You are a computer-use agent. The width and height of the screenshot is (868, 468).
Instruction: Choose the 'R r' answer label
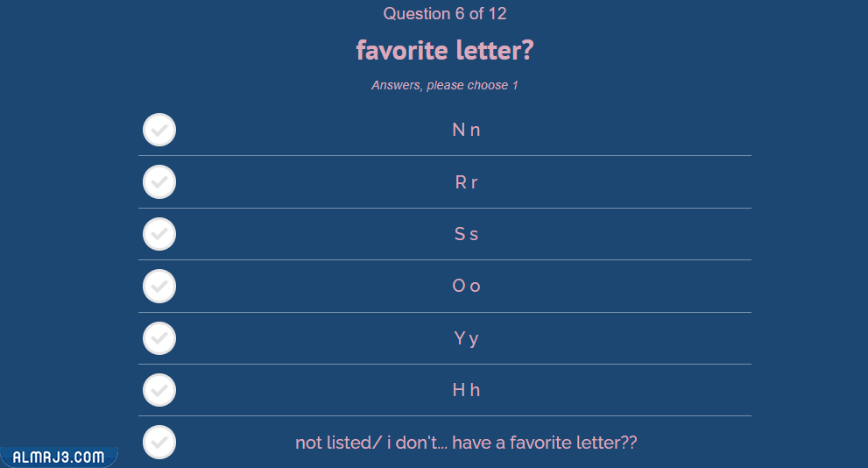click(x=466, y=182)
